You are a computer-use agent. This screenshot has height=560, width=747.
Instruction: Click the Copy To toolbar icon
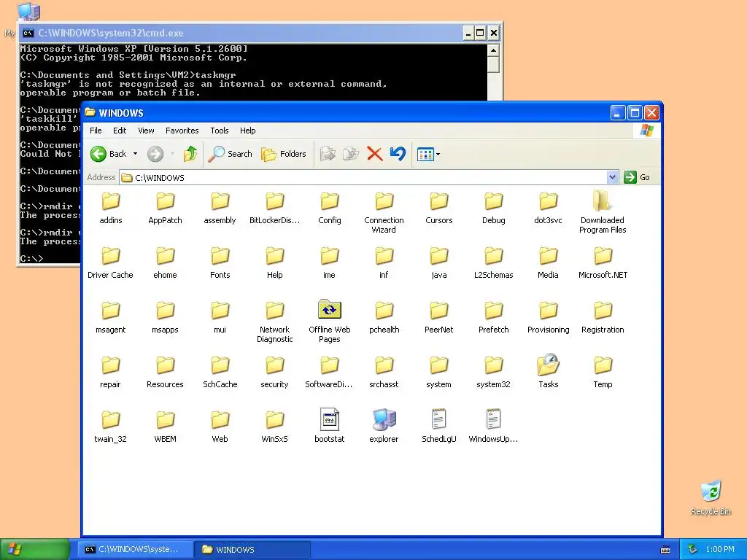tap(351, 154)
